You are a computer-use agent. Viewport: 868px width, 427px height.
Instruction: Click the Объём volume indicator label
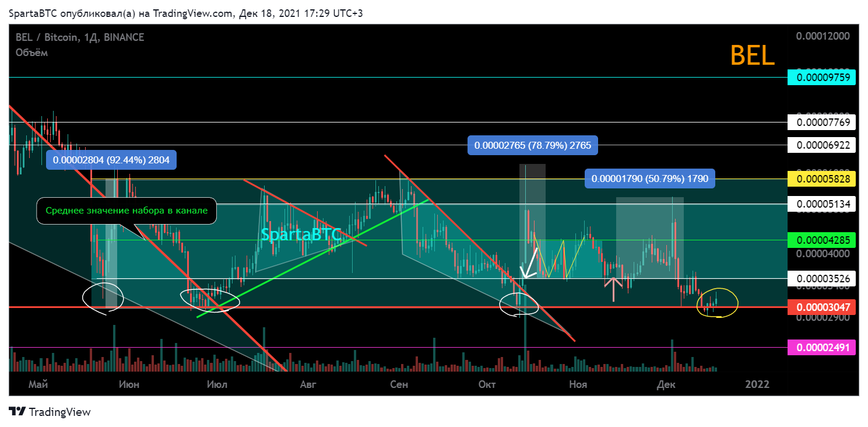click(31, 52)
